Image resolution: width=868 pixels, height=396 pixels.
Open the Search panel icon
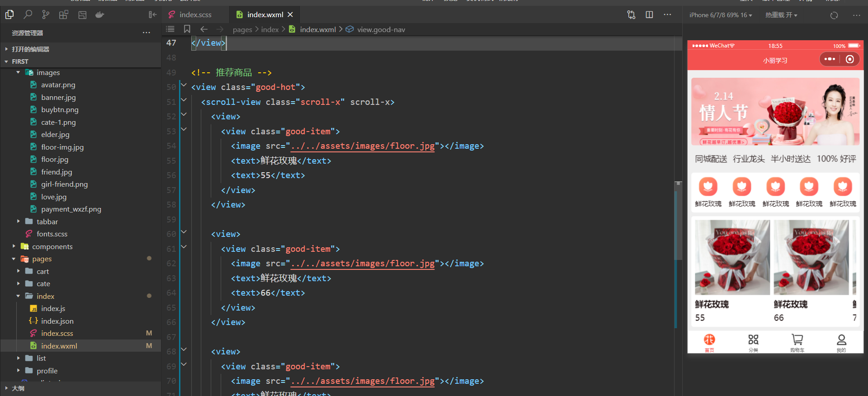[x=28, y=15]
